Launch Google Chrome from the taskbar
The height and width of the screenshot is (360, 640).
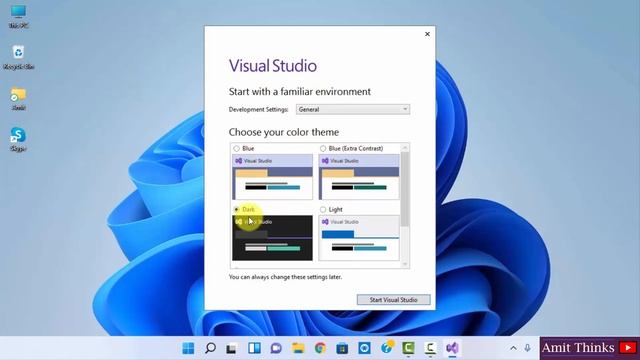[x=320, y=348]
